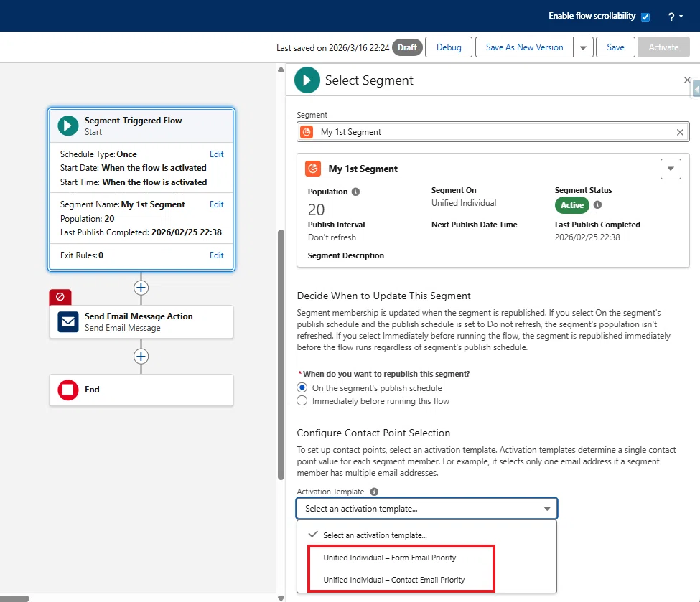Click the Debug button

449,47
